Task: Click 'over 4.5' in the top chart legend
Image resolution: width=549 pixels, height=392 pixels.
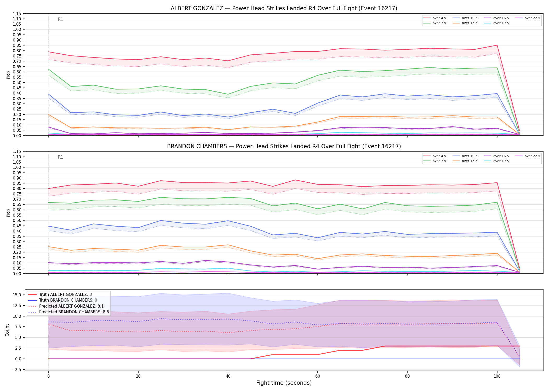Action: pyautogui.click(x=439, y=18)
